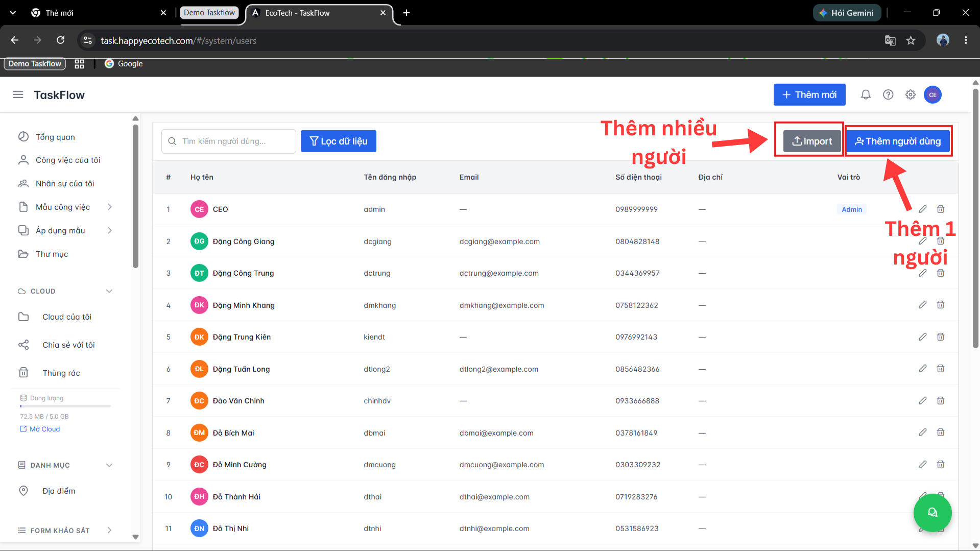Open Nhân sự của tôi
980x551 pixels.
65,183
